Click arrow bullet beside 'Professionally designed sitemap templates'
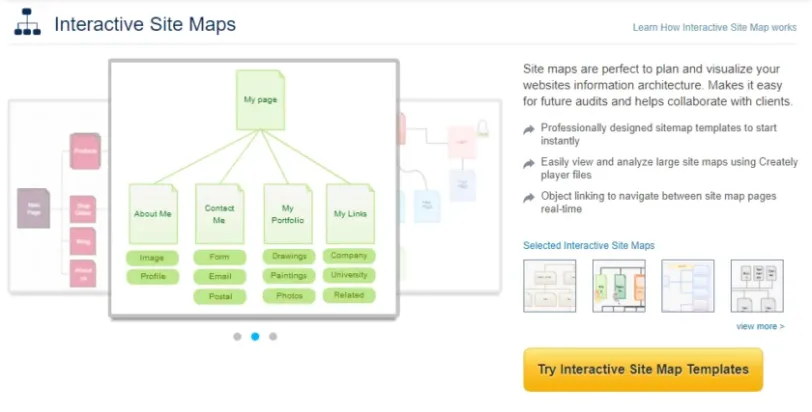This screenshot has height=412, width=812. 528,129
